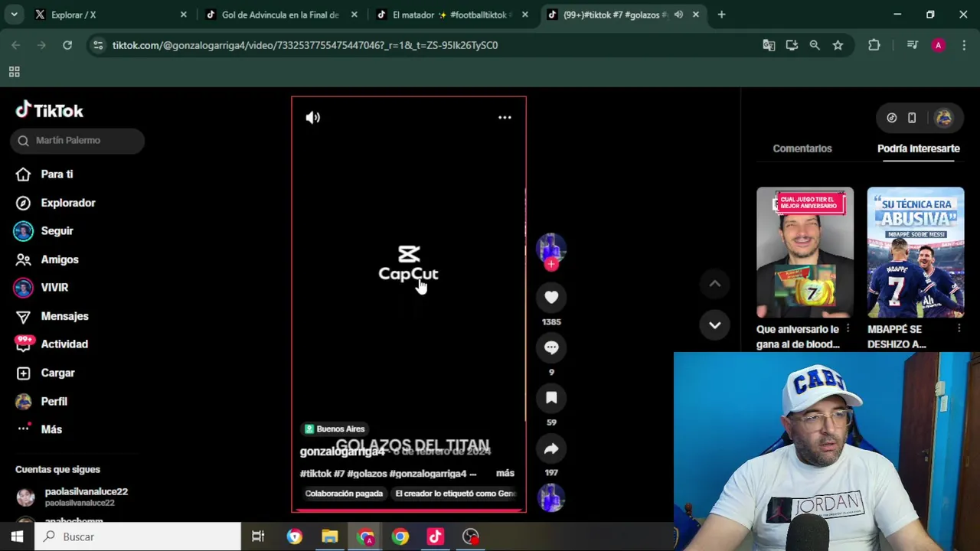Open the media control icon in toolbar
This screenshot has width=980, height=551.
[912, 45]
